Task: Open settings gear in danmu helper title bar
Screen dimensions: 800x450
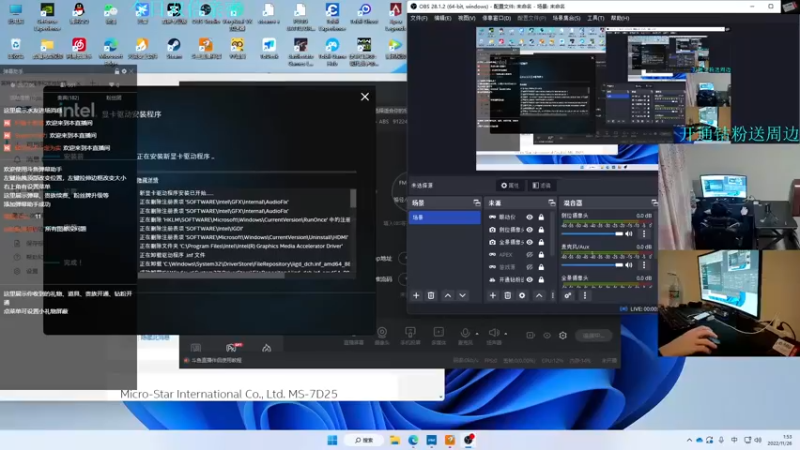Action: (x=124, y=71)
